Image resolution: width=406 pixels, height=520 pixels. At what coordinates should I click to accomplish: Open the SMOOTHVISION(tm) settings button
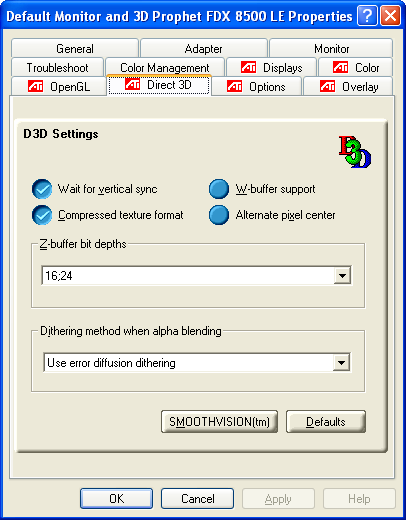[219, 422]
